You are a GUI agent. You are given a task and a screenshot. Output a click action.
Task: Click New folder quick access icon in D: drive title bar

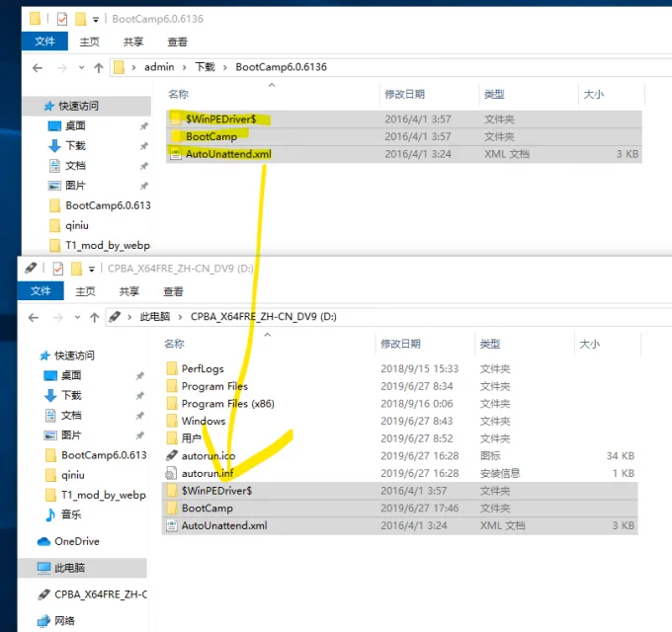(76, 269)
